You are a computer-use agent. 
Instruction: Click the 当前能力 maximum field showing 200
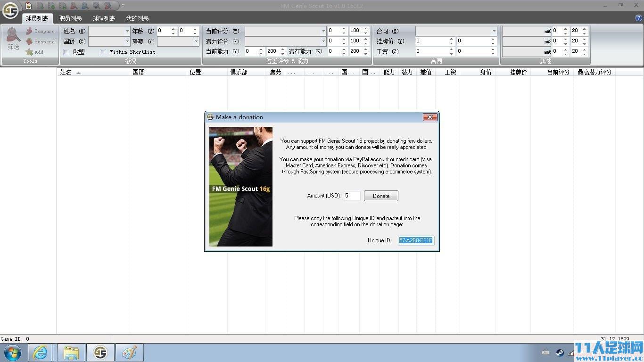pyautogui.click(x=276, y=51)
